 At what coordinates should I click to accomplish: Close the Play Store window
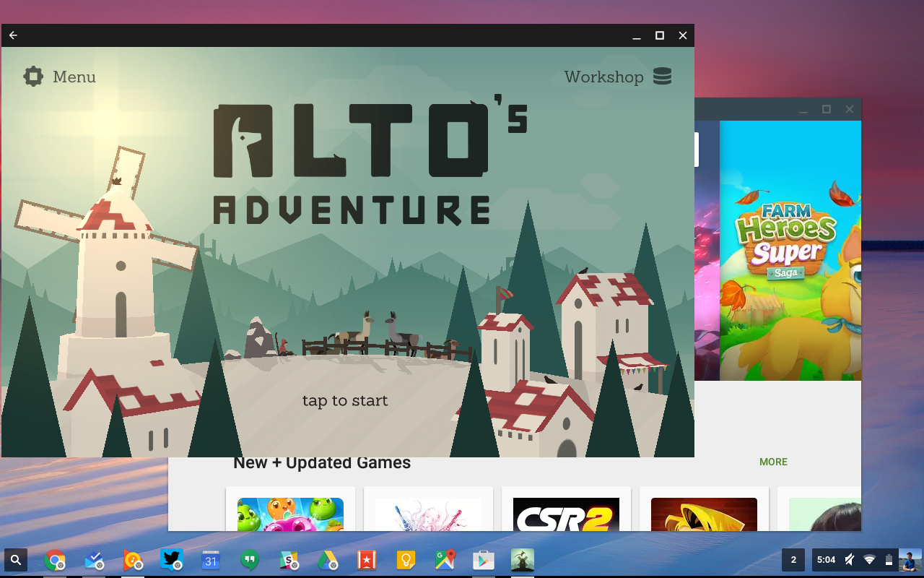click(850, 109)
